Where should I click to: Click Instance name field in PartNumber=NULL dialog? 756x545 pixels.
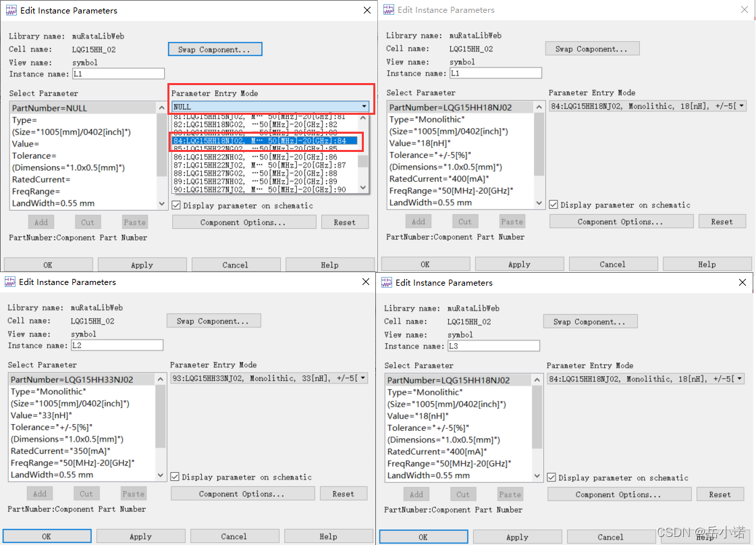point(119,74)
